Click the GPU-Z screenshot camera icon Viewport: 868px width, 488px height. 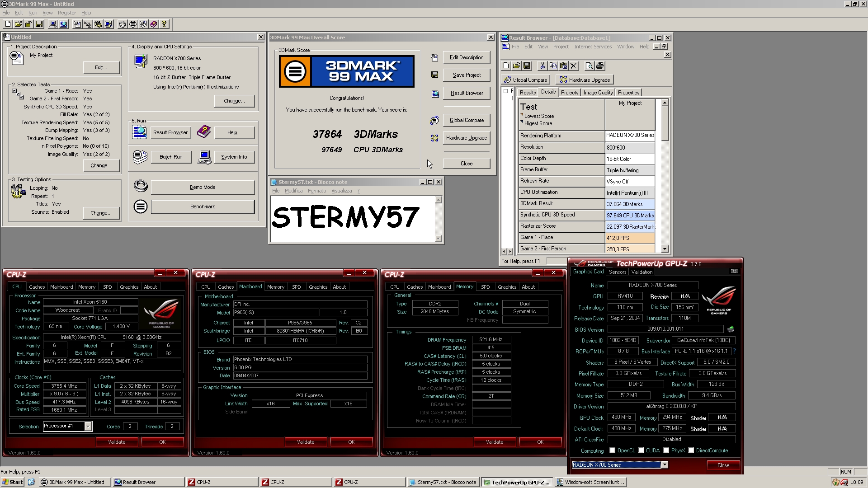(735, 271)
